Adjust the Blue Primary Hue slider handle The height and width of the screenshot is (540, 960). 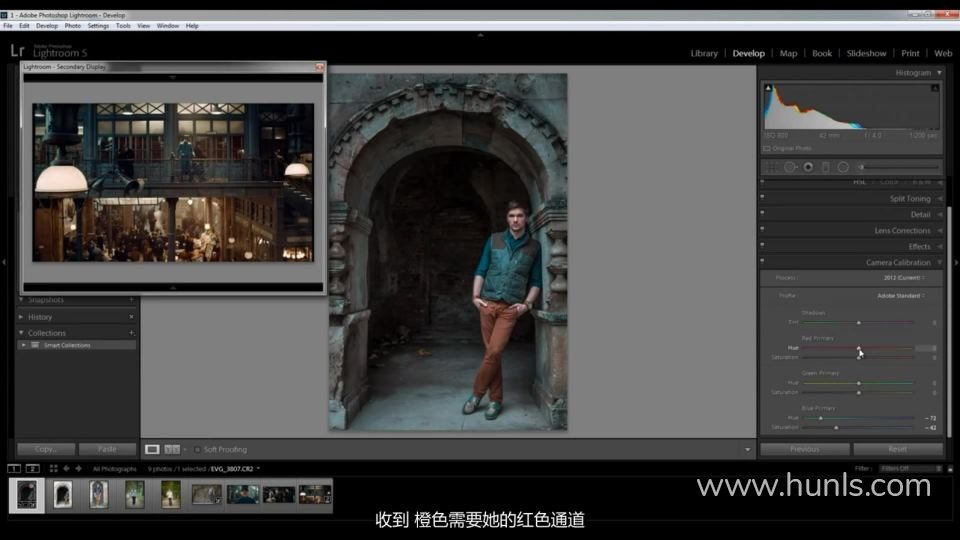coord(821,418)
